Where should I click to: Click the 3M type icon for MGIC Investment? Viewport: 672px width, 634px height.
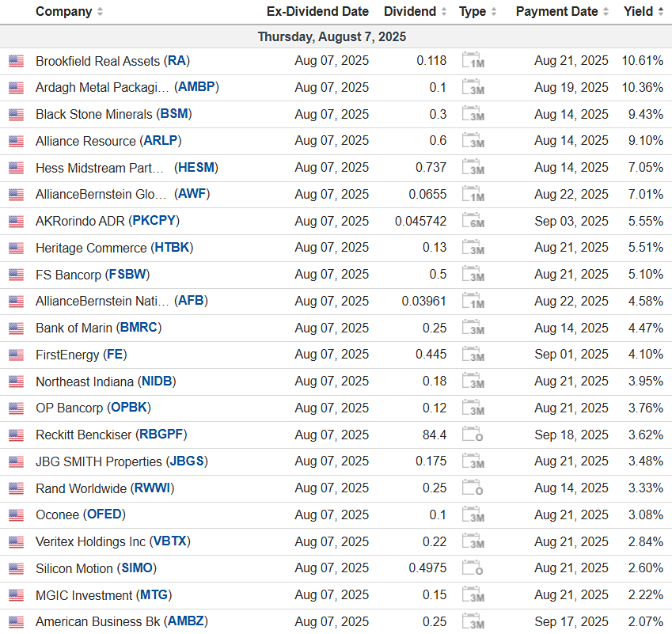click(x=473, y=595)
